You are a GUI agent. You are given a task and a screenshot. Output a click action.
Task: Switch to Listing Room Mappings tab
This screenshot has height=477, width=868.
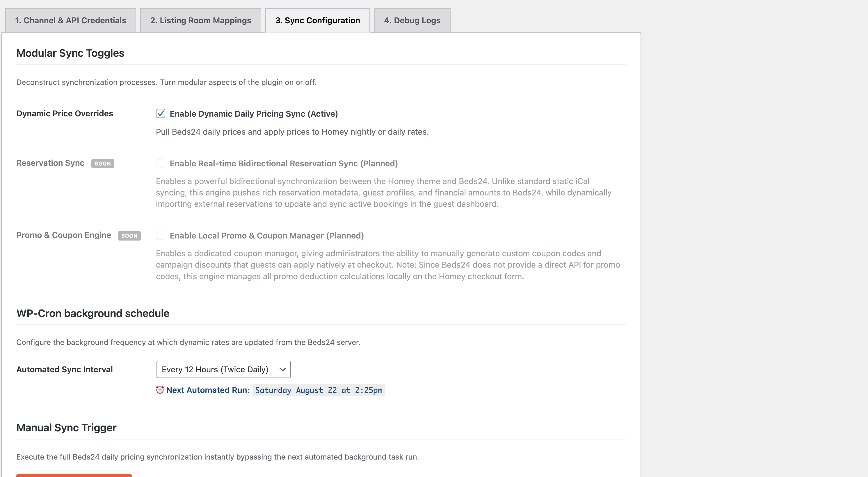click(x=200, y=20)
